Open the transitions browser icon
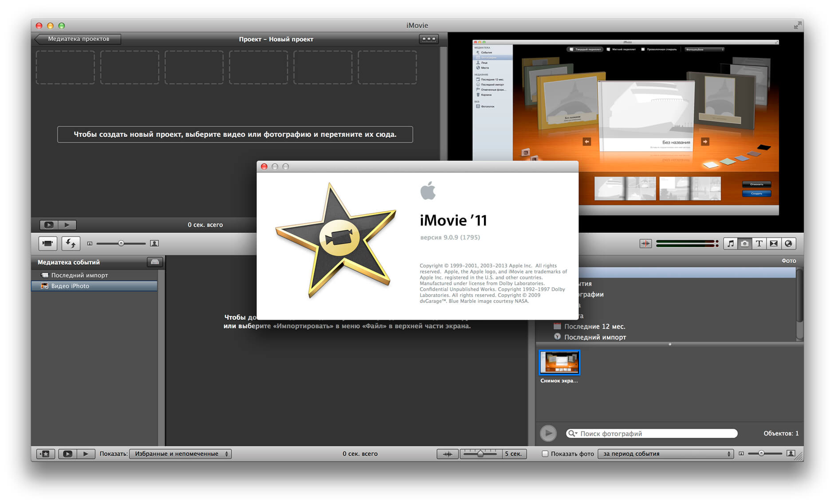 pyautogui.click(x=774, y=243)
